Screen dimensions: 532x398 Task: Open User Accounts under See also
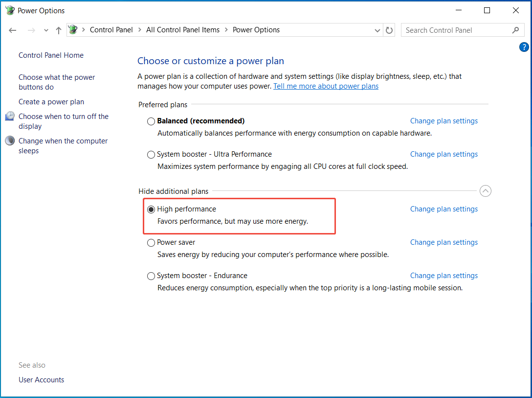pos(41,380)
